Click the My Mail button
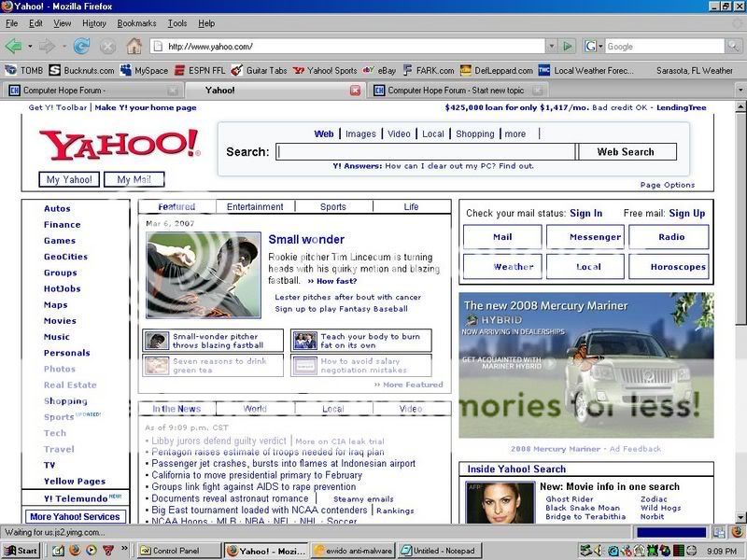Screen dimensions: 747x560 pyautogui.click(x=134, y=180)
